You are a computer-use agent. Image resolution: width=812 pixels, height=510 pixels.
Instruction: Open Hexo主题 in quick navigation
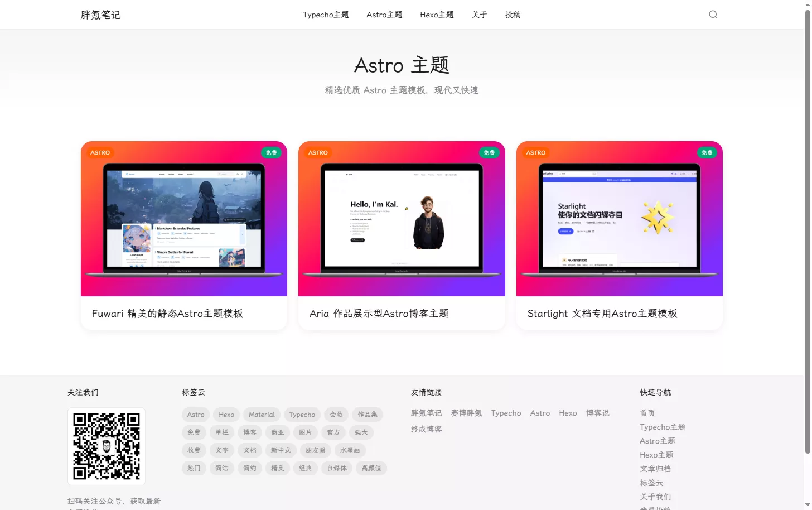(x=656, y=455)
